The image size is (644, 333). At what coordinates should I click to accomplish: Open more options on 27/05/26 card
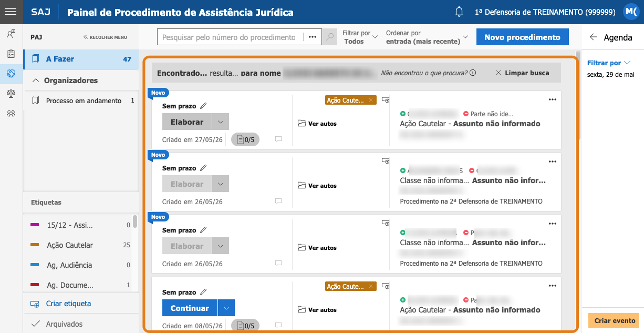[x=552, y=99]
